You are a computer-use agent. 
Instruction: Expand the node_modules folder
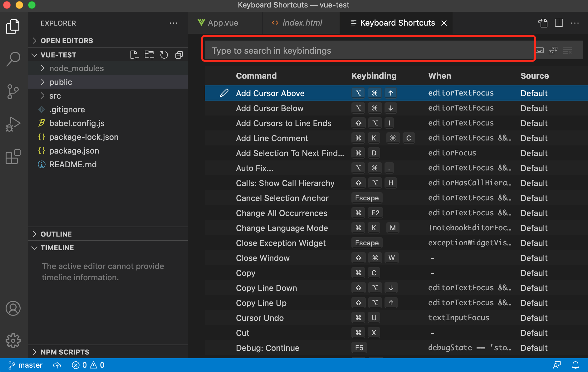point(108,68)
